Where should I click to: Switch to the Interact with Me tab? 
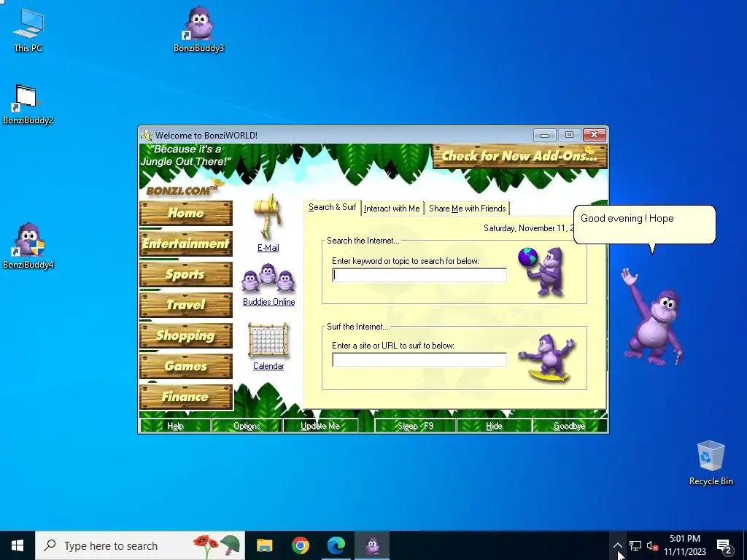[392, 209]
